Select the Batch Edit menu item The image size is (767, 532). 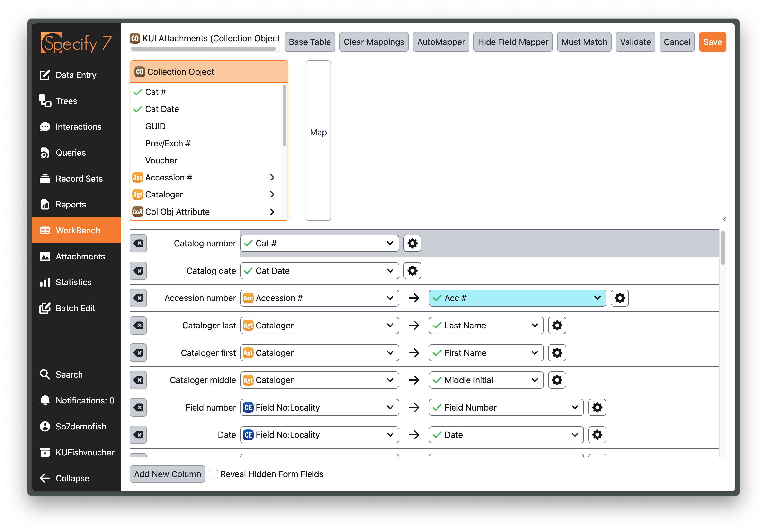(75, 308)
